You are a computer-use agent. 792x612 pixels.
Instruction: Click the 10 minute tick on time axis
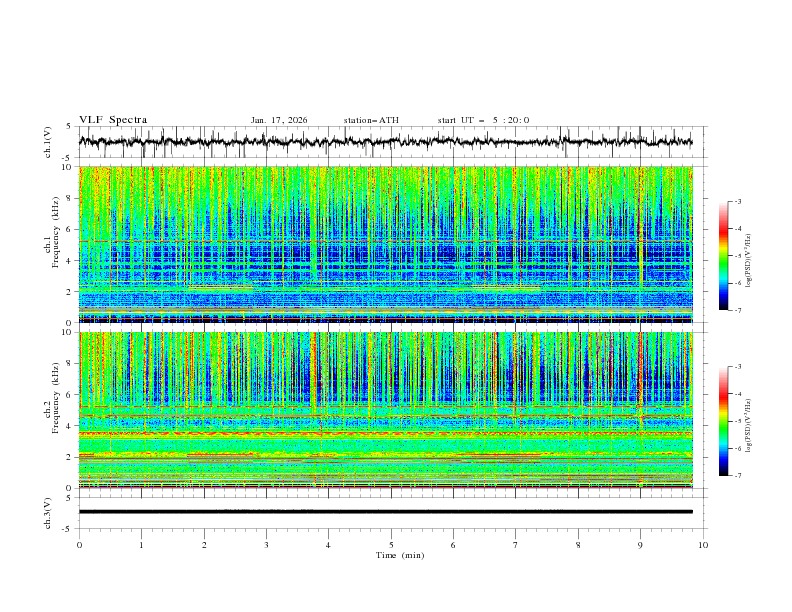pos(703,544)
